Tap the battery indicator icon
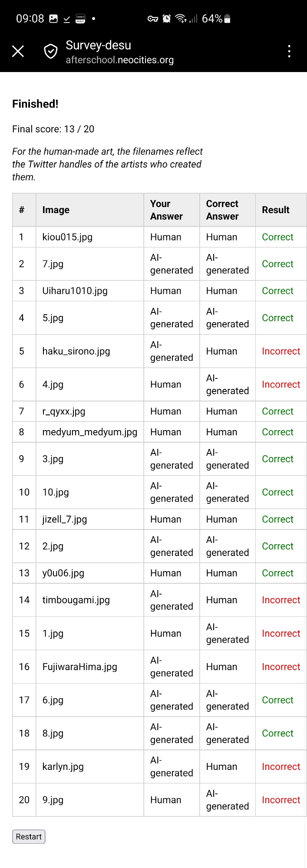 (x=228, y=19)
